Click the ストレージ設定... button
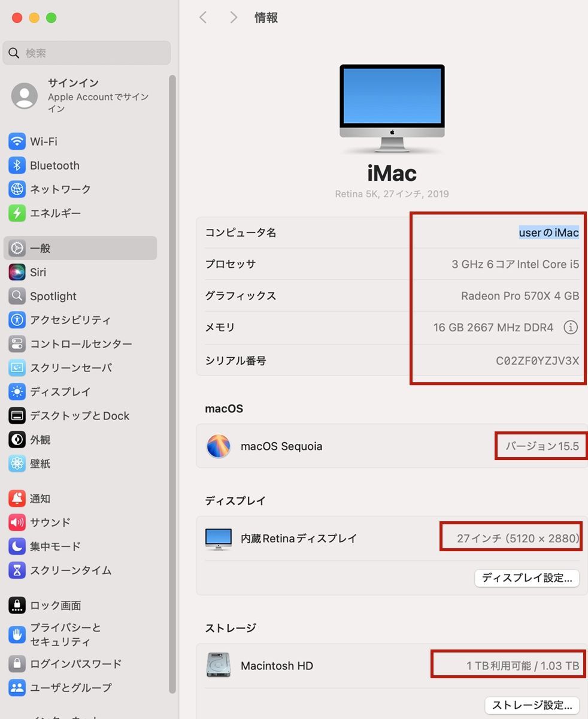This screenshot has height=719, width=588. point(532,705)
